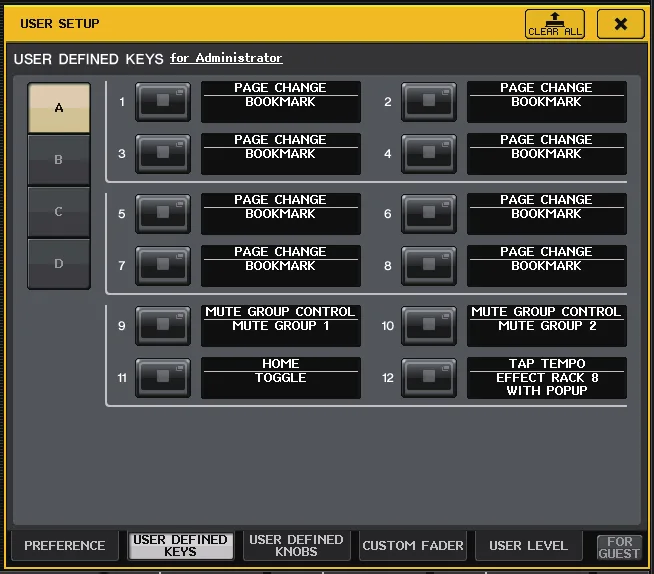Select bank A

[59, 108]
